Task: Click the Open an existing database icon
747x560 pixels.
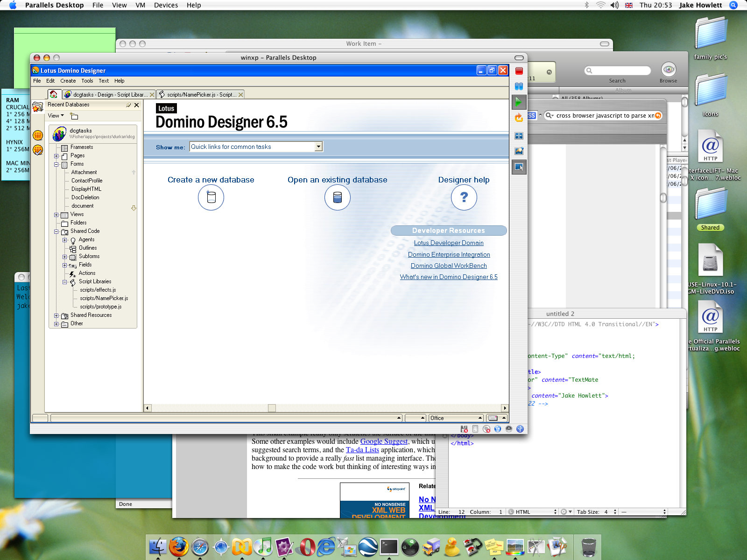Action: click(x=338, y=197)
